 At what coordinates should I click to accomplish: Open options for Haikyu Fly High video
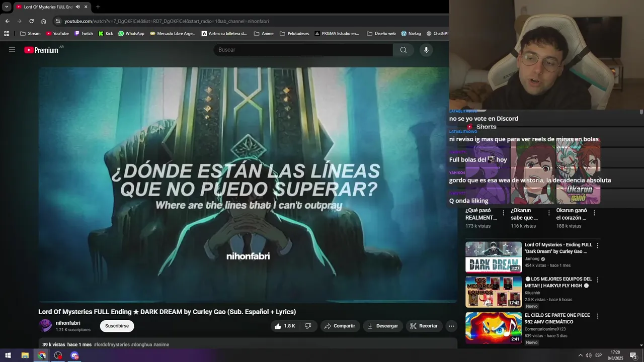click(x=598, y=280)
